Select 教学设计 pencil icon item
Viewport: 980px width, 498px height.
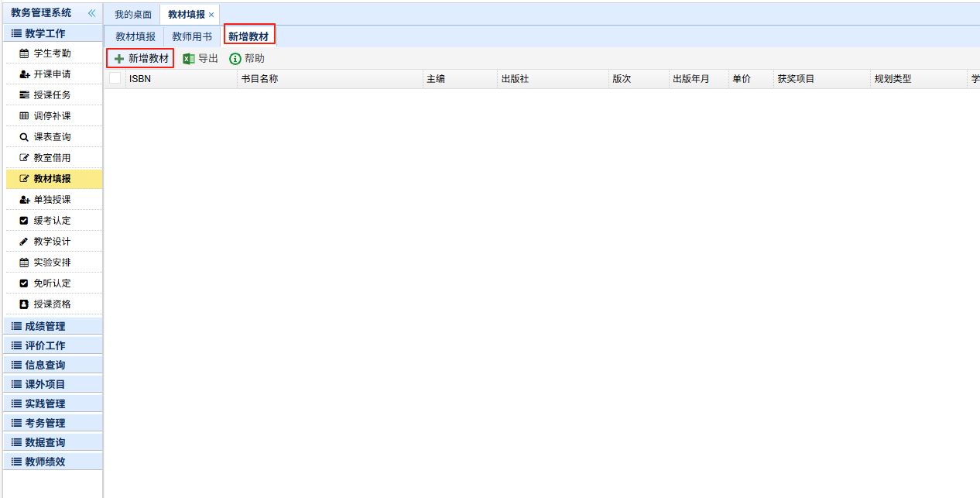[x=52, y=242]
